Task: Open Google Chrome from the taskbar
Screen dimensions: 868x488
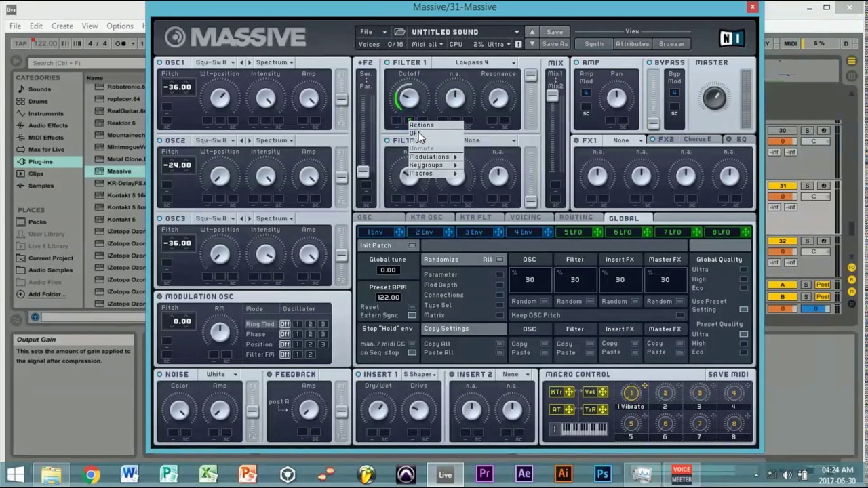Action: point(90,474)
